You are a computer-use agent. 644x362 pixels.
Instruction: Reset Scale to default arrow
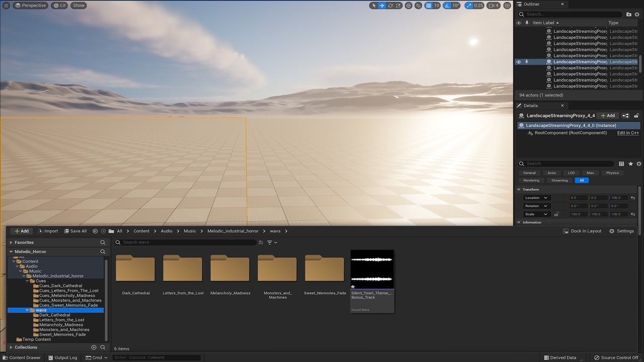(633, 214)
